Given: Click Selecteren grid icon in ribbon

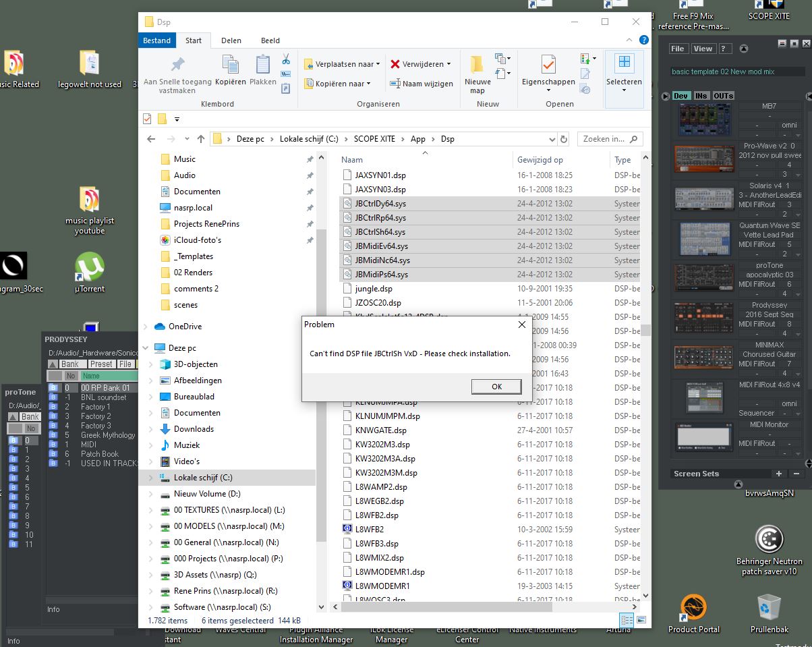Looking at the screenshot, I should pyautogui.click(x=625, y=63).
